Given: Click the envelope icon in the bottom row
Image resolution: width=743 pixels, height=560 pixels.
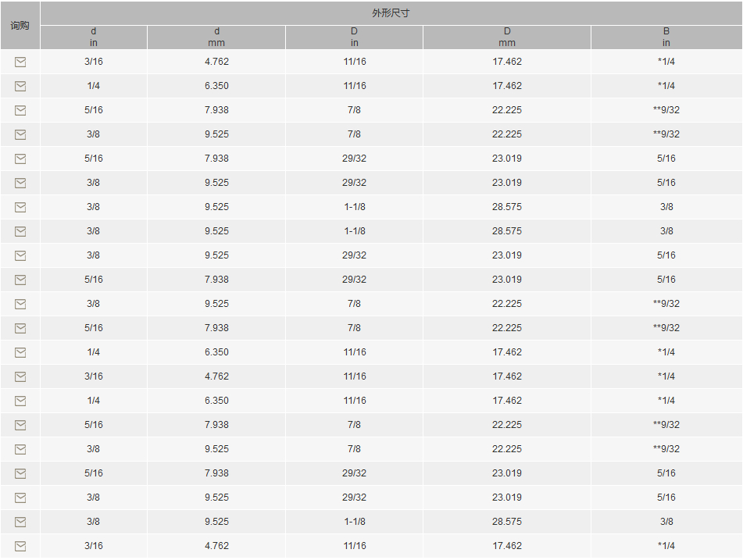Looking at the screenshot, I should click(20, 546).
